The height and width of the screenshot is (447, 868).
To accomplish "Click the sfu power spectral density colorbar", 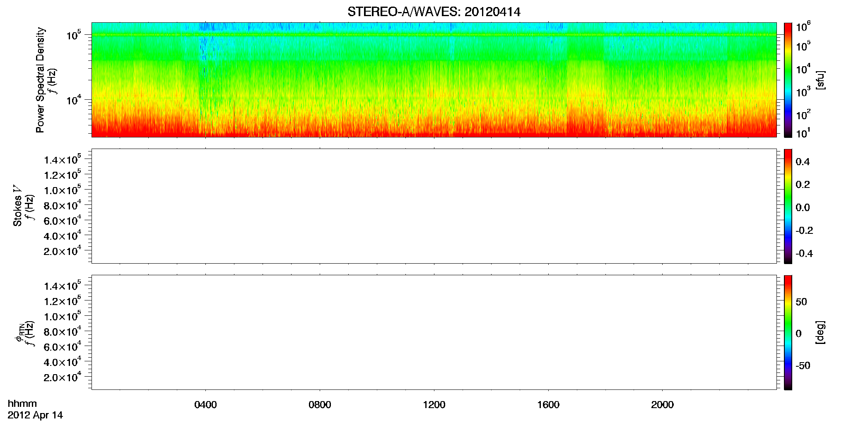I will click(x=788, y=80).
